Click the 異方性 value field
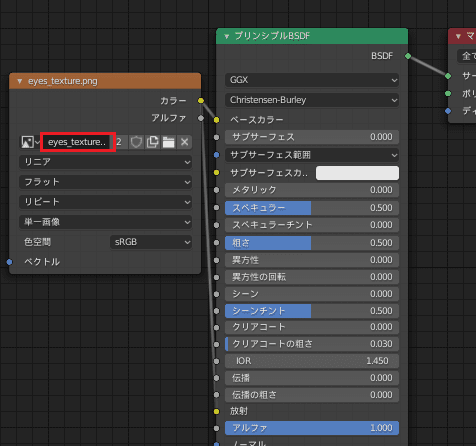 pyautogui.click(x=312, y=260)
